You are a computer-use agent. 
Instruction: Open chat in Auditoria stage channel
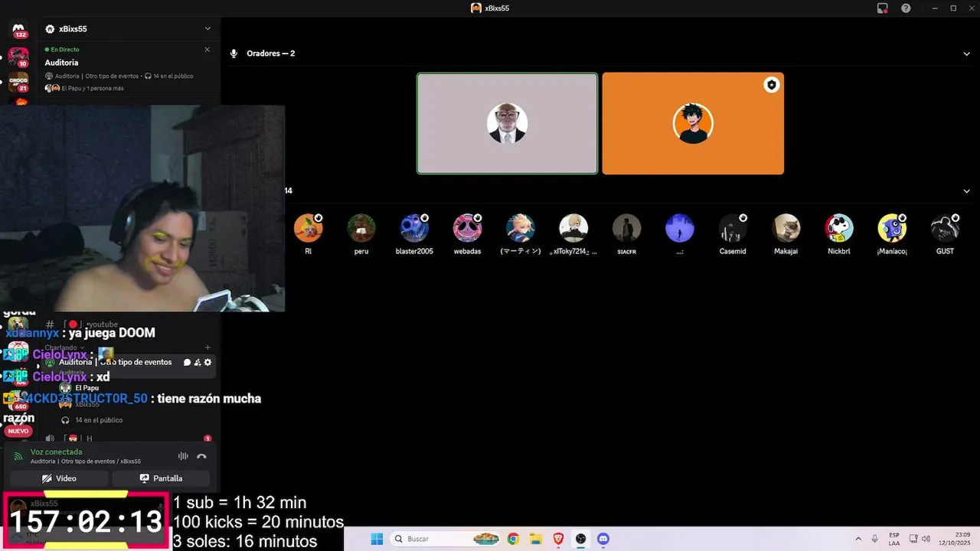188,363
